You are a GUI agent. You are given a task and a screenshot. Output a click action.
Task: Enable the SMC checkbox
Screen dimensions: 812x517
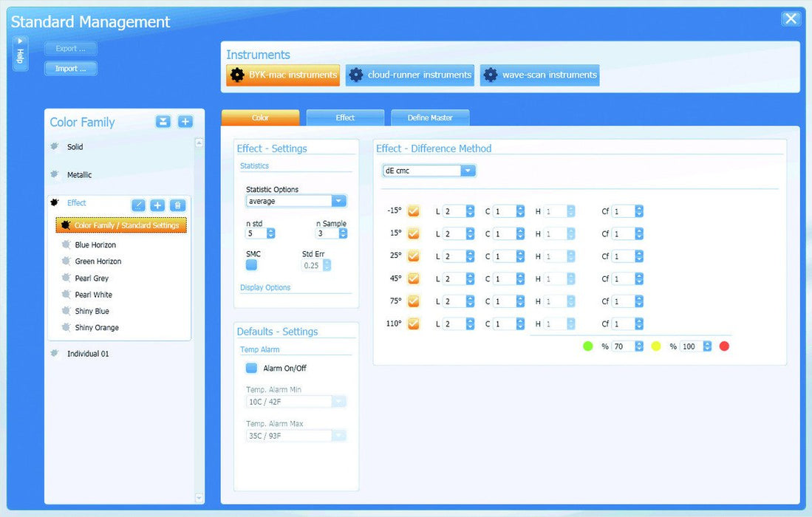(252, 265)
